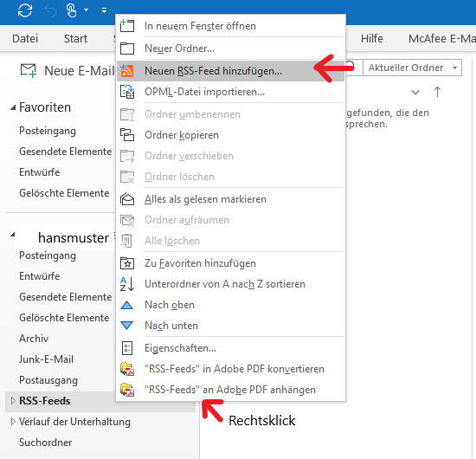Choose Unterordner von A nach Z sortieren

tap(231, 284)
